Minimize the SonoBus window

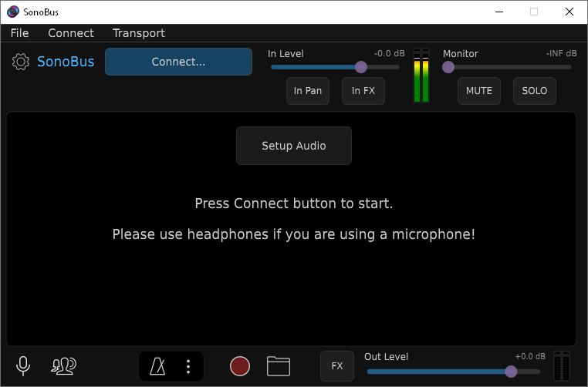pyautogui.click(x=499, y=12)
